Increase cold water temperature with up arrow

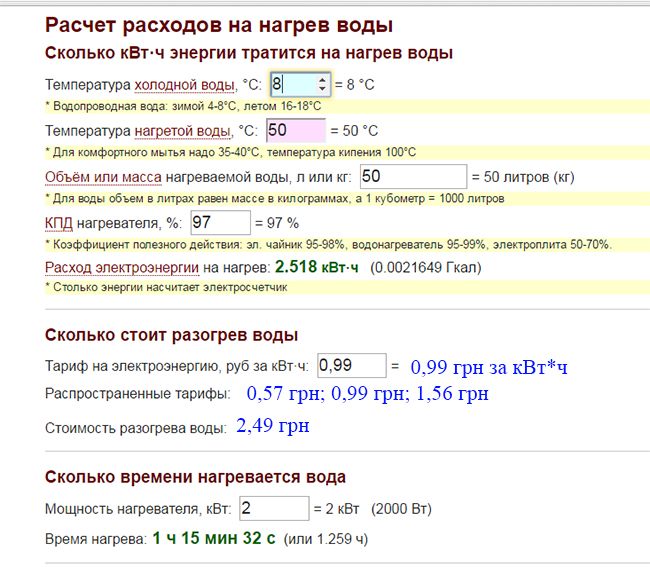click(322, 80)
